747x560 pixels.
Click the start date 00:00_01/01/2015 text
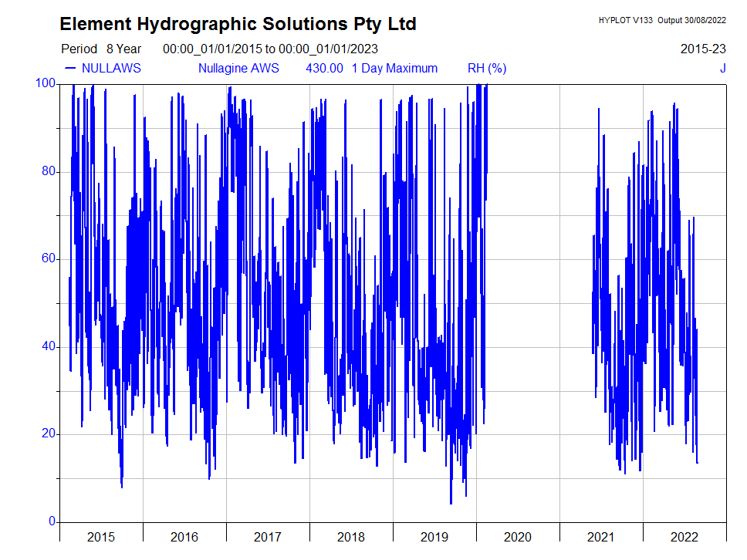212,49
